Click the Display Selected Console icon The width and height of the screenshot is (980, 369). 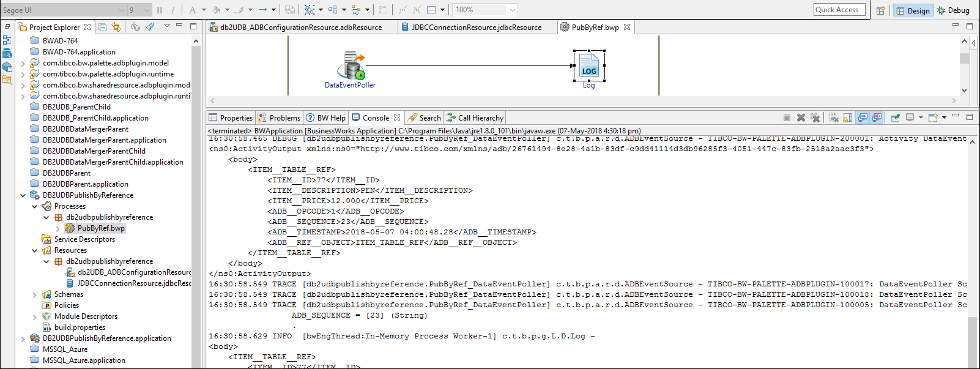point(910,117)
